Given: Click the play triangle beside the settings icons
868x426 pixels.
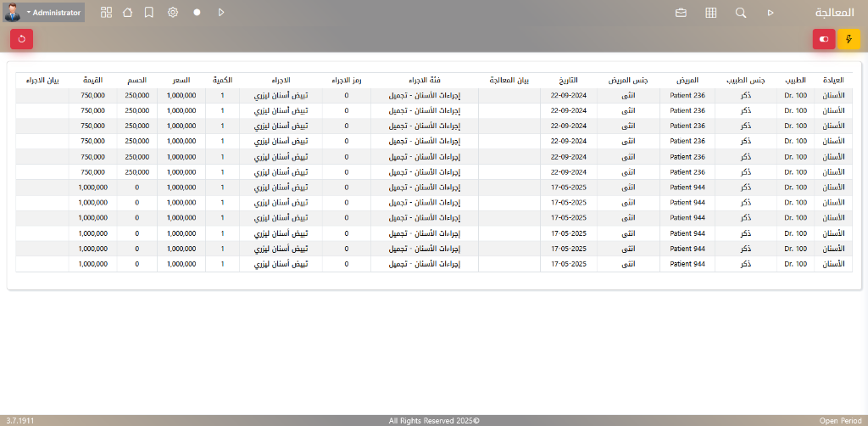Looking at the screenshot, I should (221, 13).
